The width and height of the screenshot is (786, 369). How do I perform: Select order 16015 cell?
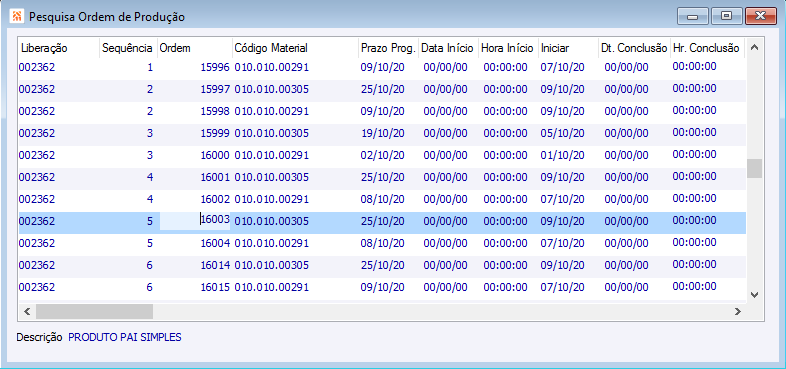(194, 288)
